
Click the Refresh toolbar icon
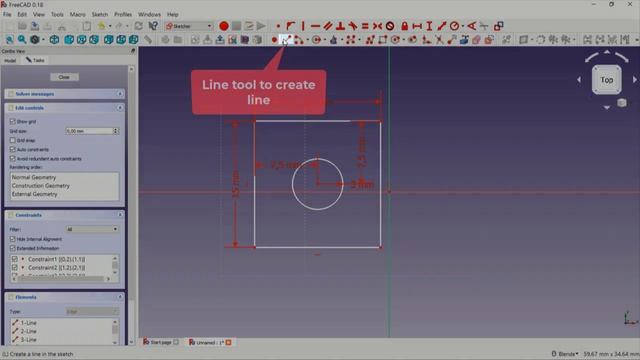coord(139,26)
